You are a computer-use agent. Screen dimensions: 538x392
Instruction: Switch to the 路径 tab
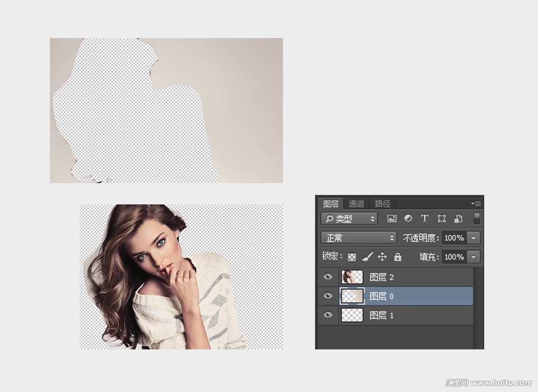click(382, 204)
